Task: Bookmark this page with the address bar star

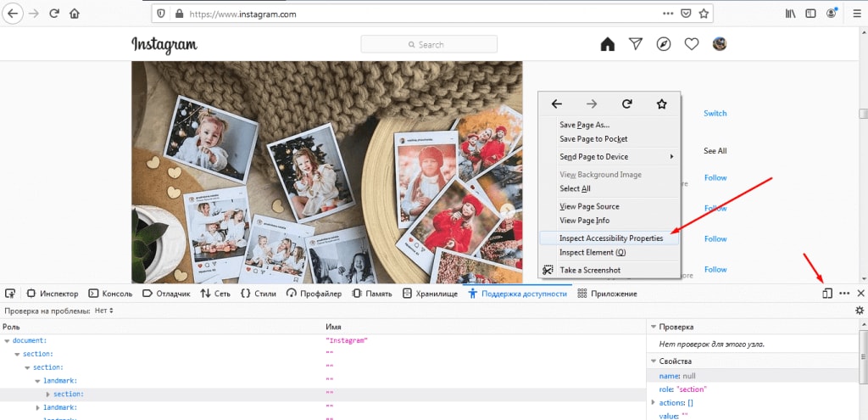Action: pyautogui.click(x=704, y=14)
